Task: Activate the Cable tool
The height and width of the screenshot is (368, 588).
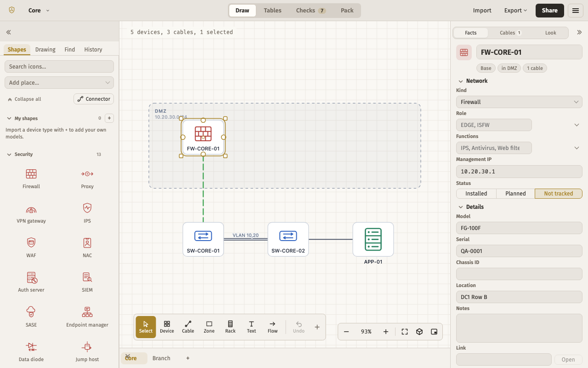Action: [188, 327]
